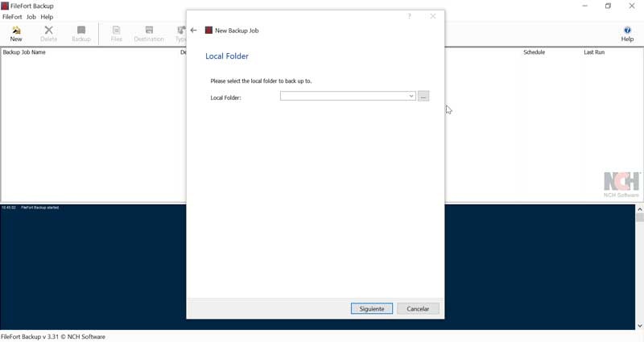Screen dimensions: 644x342
Task: Sort by Schedule column header
Action: click(x=534, y=52)
